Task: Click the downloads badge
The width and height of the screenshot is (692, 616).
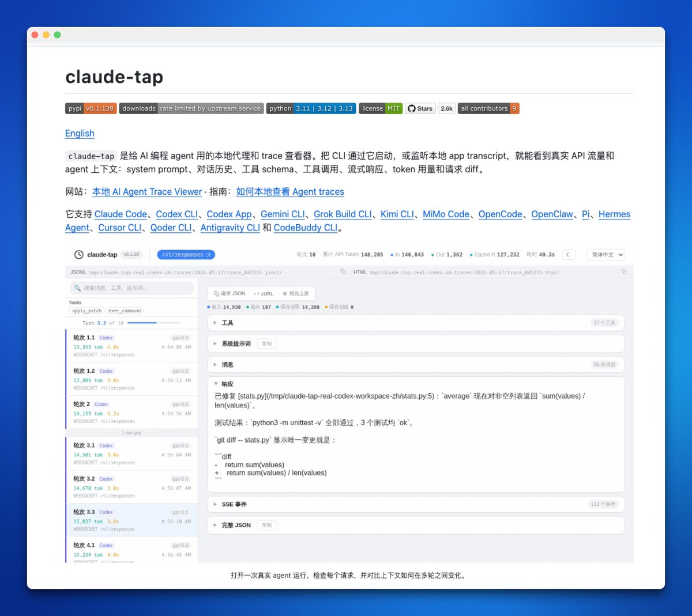Action: (x=191, y=108)
